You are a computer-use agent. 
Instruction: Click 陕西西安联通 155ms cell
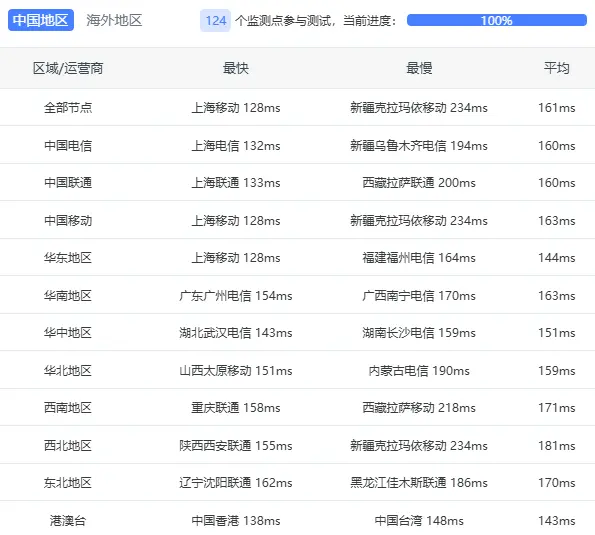(236, 445)
